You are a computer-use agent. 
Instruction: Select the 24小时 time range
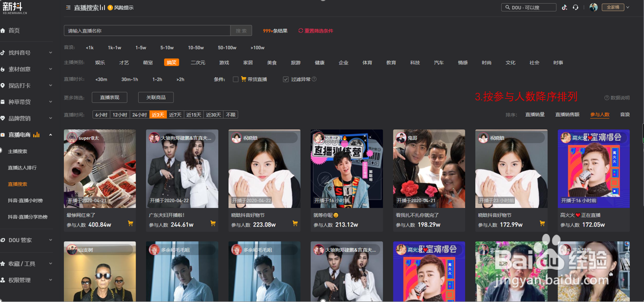click(140, 115)
